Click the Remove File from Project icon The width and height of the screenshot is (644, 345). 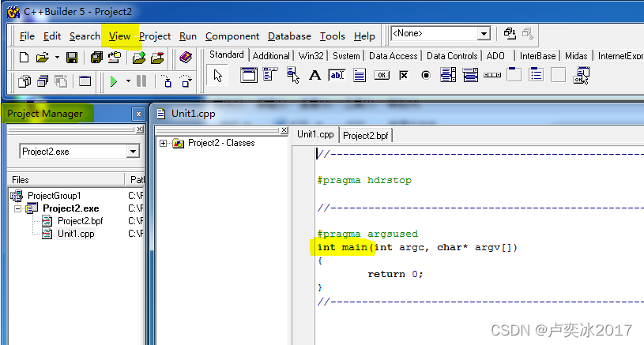coord(157,58)
